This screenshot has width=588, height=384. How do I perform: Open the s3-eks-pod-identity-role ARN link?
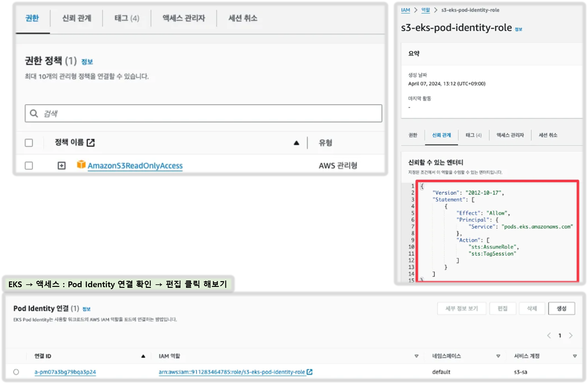232,372
